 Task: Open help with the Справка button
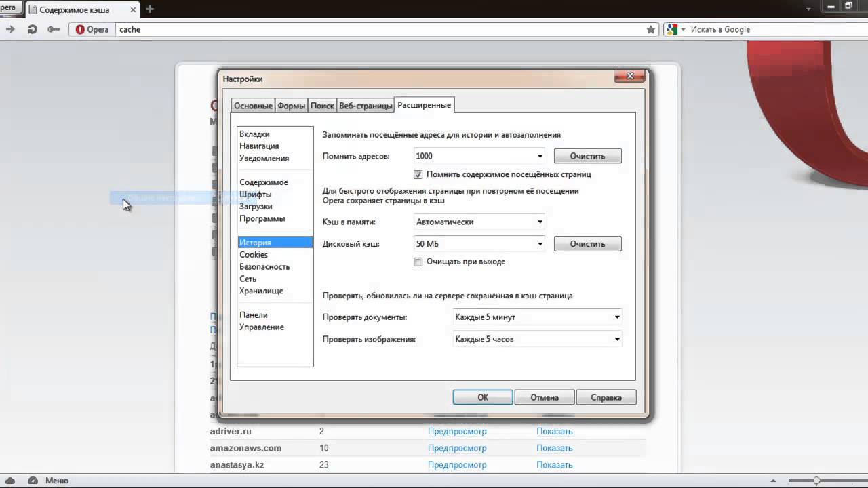[606, 397]
